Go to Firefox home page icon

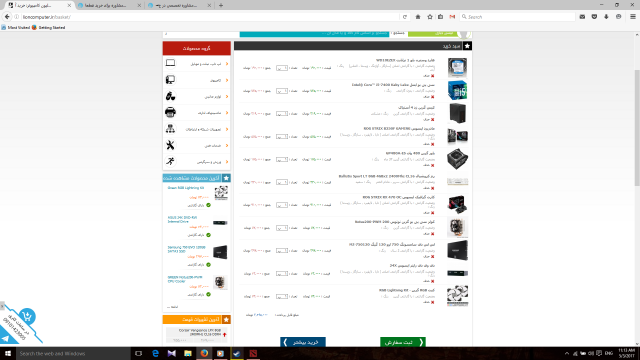[418, 17]
